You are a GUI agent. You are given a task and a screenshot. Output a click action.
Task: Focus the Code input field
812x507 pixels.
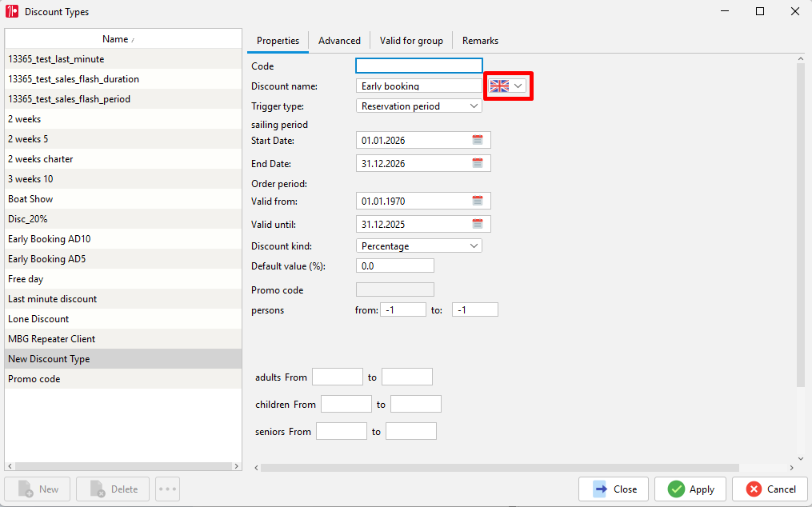(x=419, y=66)
